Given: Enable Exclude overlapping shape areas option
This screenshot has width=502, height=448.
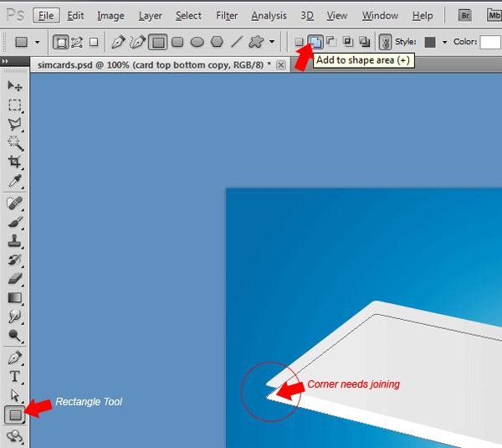Looking at the screenshot, I should tap(364, 42).
